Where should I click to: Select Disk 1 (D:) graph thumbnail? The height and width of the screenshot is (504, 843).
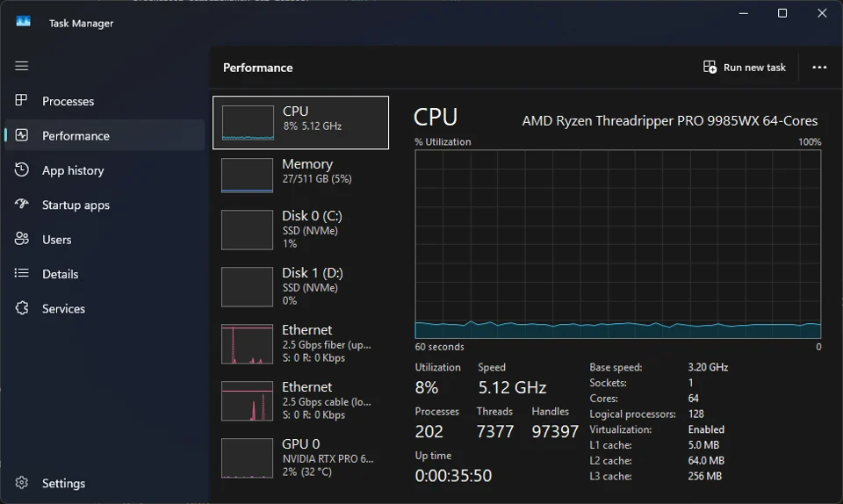click(248, 287)
